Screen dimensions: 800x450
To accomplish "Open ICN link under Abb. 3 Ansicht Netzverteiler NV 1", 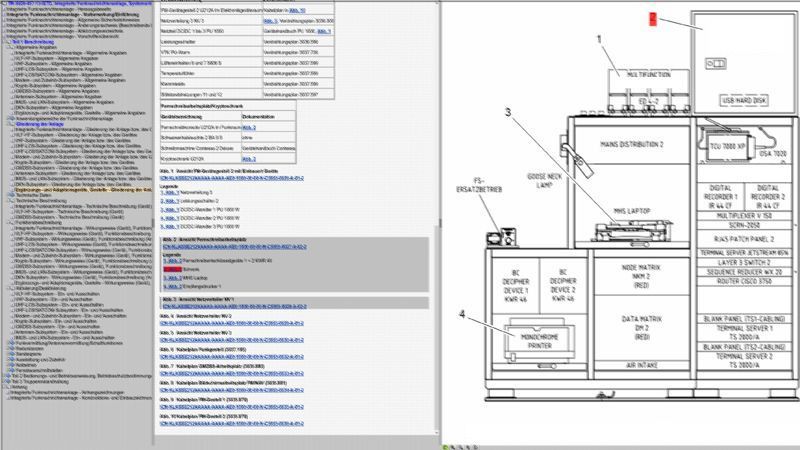I will point(235,307).
